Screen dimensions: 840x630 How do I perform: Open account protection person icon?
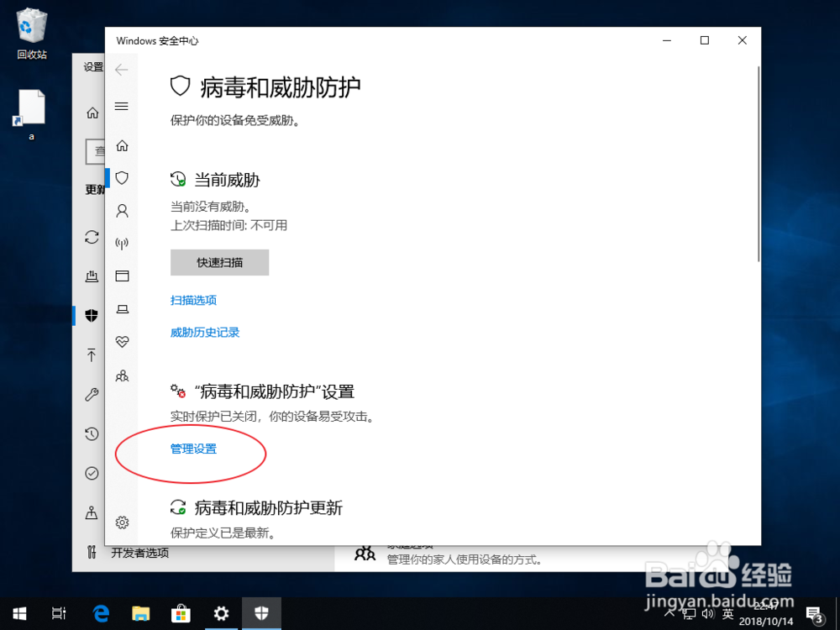tap(122, 211)
